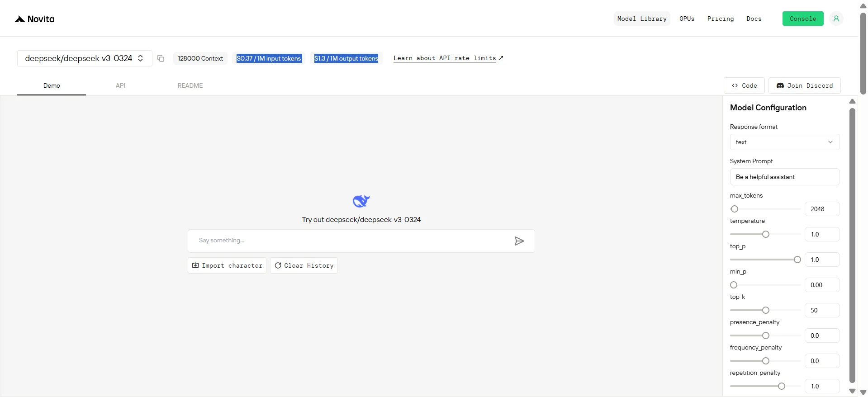Screen dimensions: 868x397
Task: Click the temperature slider handle
Action: [766, 234]
